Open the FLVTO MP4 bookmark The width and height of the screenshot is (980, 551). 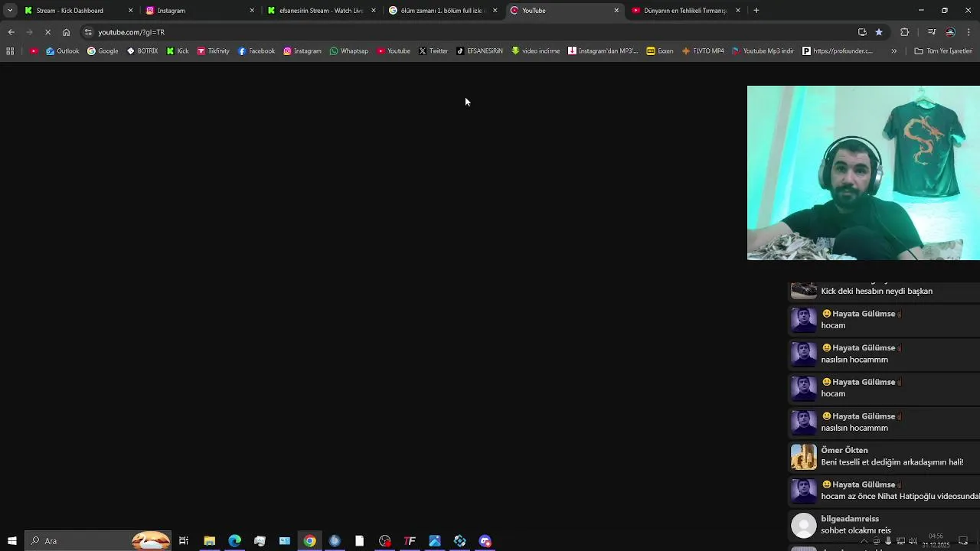pyautogui.click(x=703, y=51)
